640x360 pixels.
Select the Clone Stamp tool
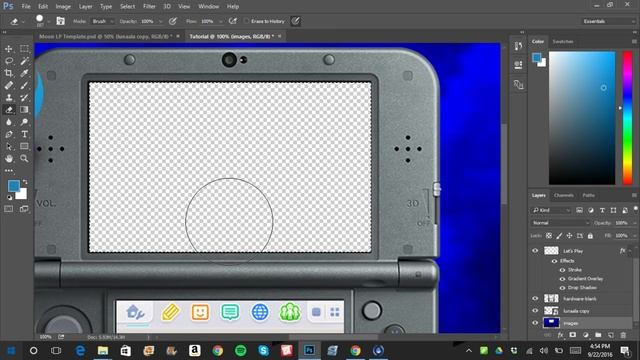coord(9,98)
